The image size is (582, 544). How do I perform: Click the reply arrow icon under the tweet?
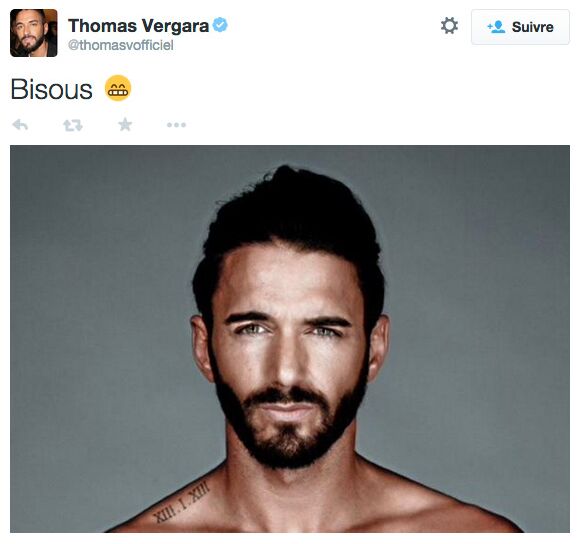point(20,125)
